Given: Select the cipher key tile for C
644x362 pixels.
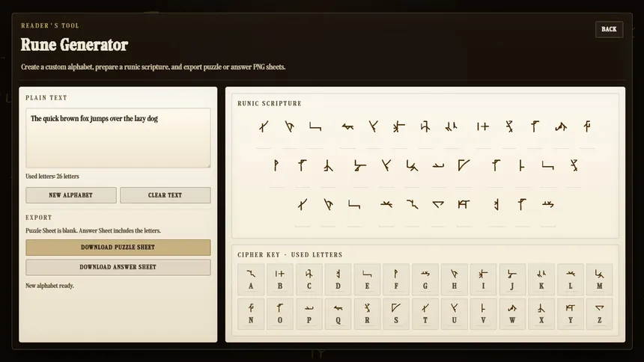Looking at the screenshot, I should [x=309, y=280].
